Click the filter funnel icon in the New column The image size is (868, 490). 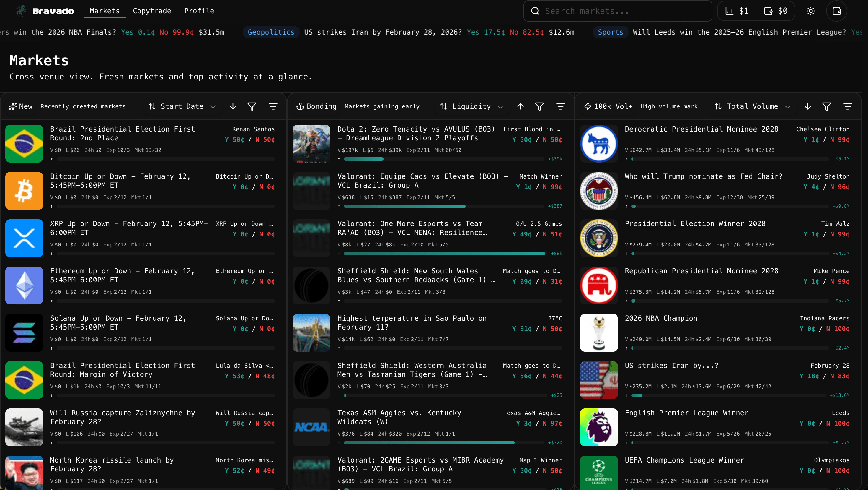(252, 106)
